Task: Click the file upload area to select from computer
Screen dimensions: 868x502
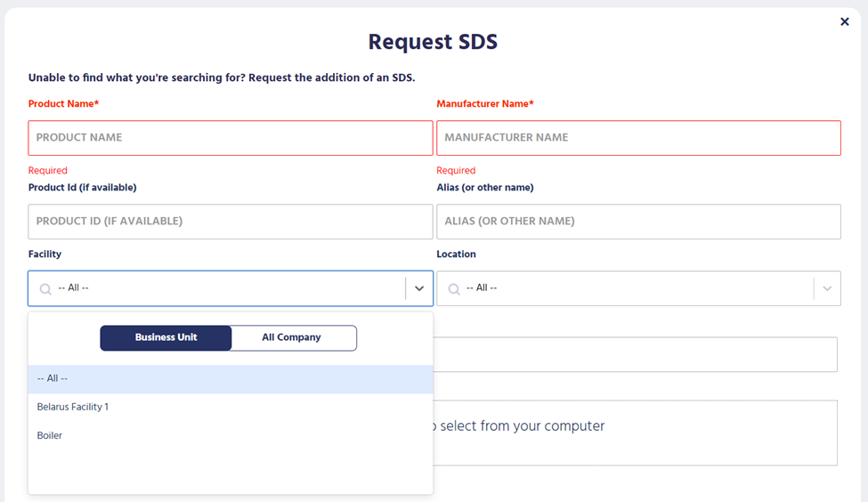Action: (x=634, y=432)
